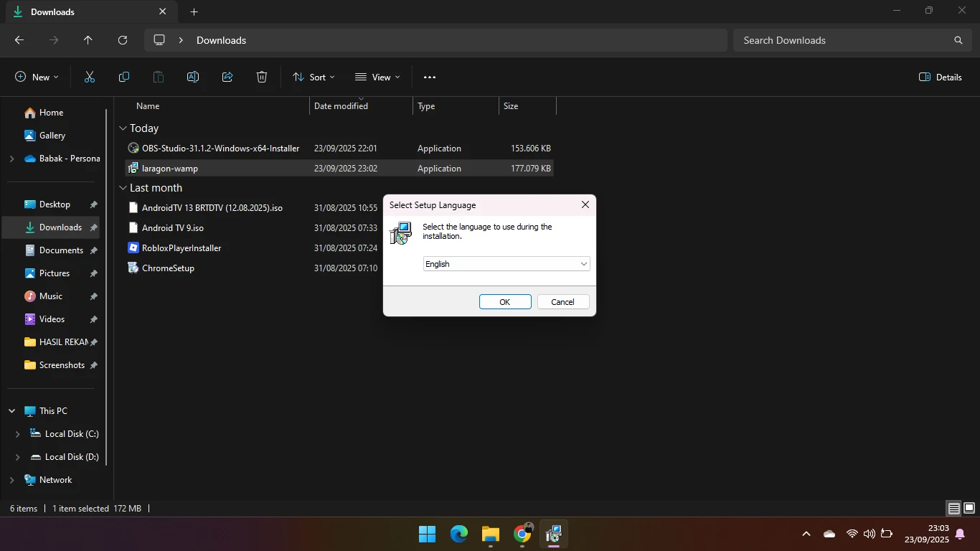Collapse the This PC tree node
The height and width of the screenshot is (551, 980).
click(12, 411)
